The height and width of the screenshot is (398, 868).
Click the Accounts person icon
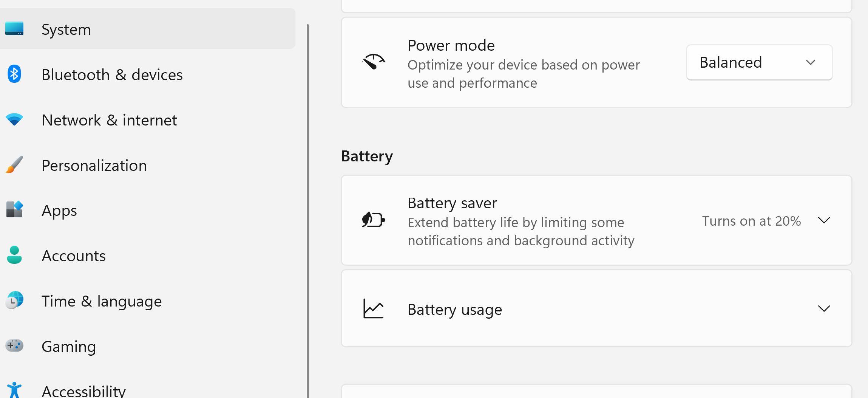[14, 255]
